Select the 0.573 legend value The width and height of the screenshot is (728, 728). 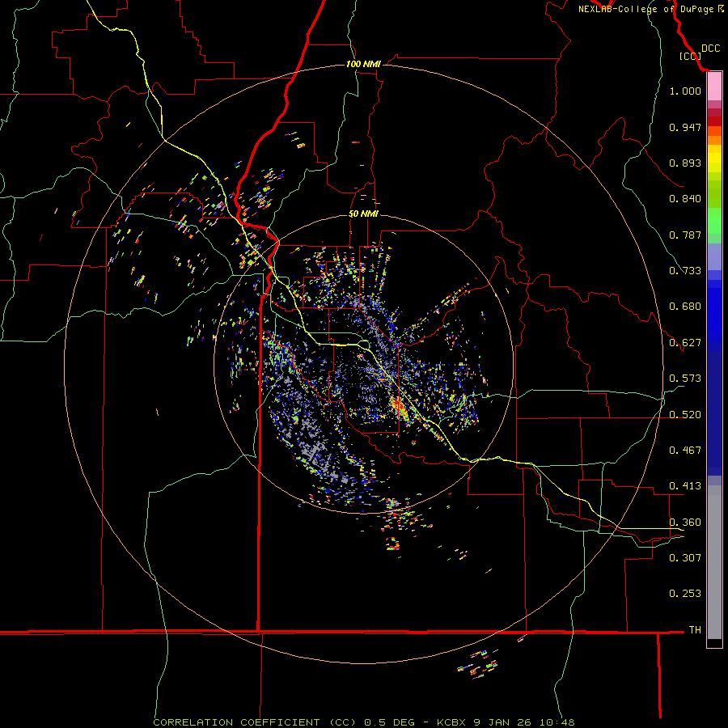685,379
